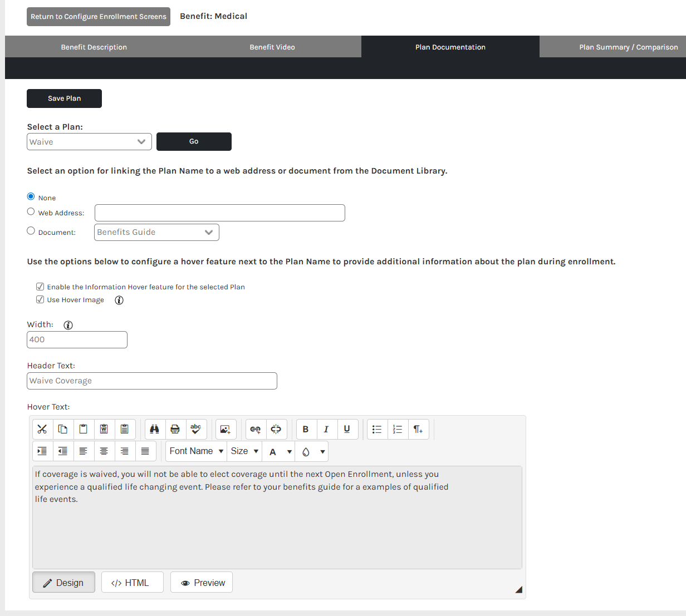686x616 pixels.
Task: Apply text color with the A button
Action: point(273,452)
